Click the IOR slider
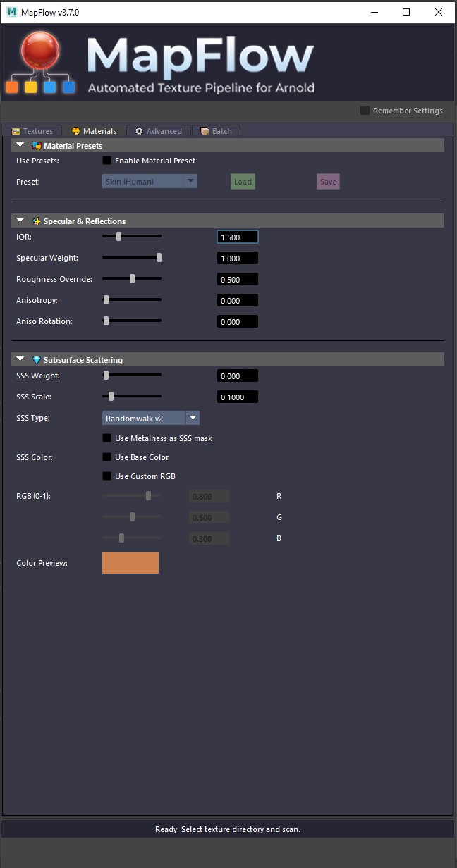 point(132,237)
